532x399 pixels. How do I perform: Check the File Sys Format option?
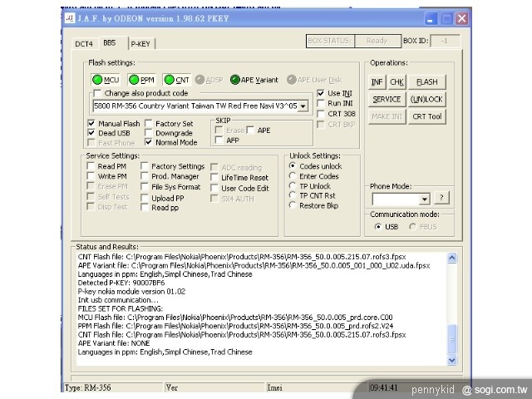click(145, 187)
